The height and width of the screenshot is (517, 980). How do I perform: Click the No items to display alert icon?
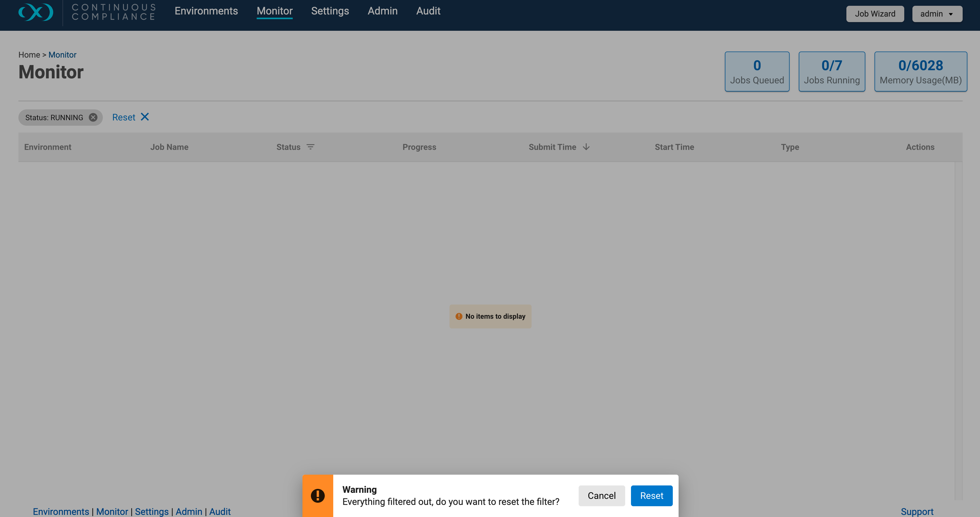459,317
